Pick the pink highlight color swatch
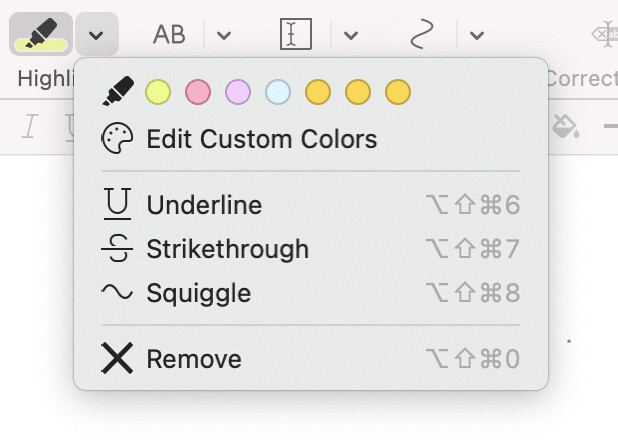 pos(198,93)
